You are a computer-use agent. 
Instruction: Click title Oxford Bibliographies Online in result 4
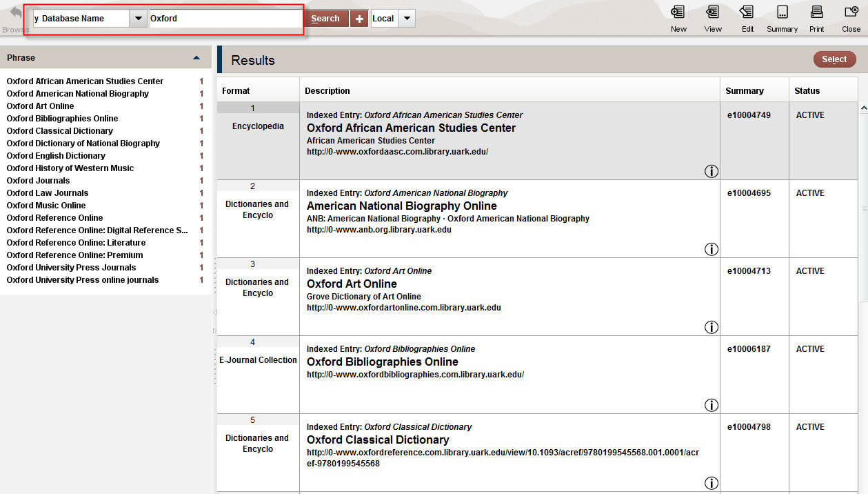point(382,362)
